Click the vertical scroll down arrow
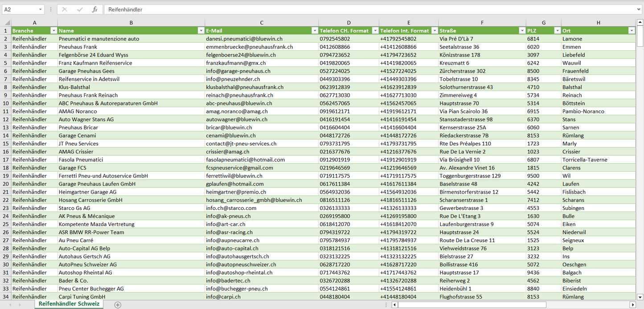The width and height of the screenshot is (644, 309). 640,297
